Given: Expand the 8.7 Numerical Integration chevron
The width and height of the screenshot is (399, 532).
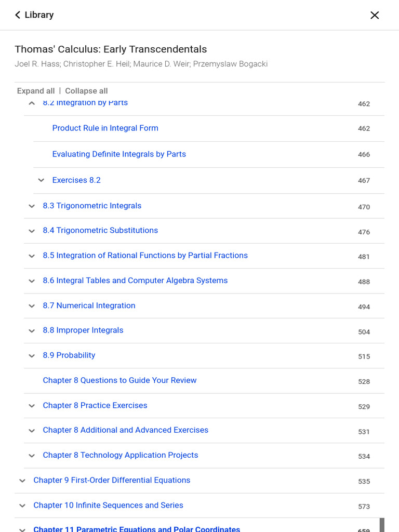Looking at the screenshot, I should [x=32, y=306].
